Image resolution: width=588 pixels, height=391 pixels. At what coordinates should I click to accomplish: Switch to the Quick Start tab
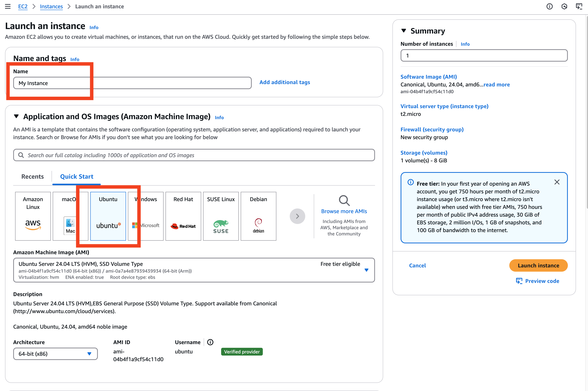pyautogui.click(x=77, y=177)
